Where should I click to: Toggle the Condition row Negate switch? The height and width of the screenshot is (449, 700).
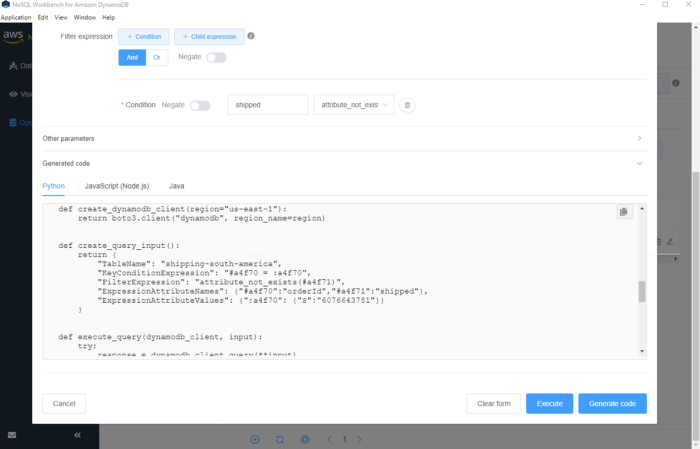coord(200,106)
